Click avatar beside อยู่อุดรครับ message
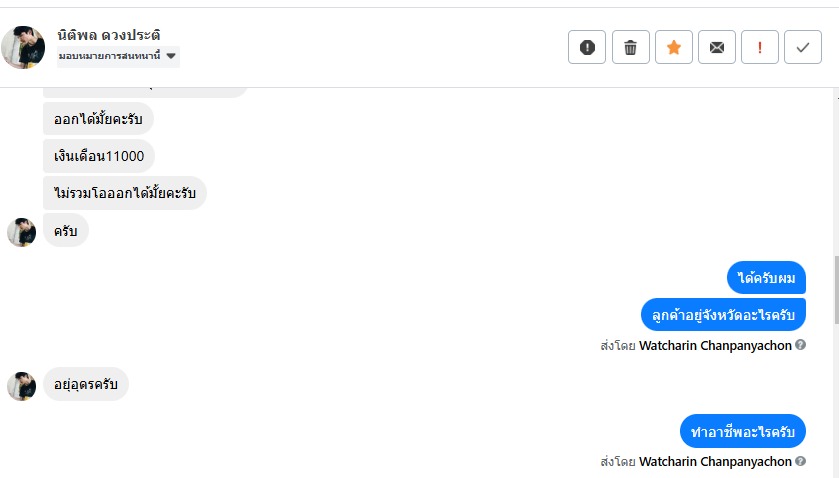The height and width of the screenshot is (478, 839). point(22,385)
